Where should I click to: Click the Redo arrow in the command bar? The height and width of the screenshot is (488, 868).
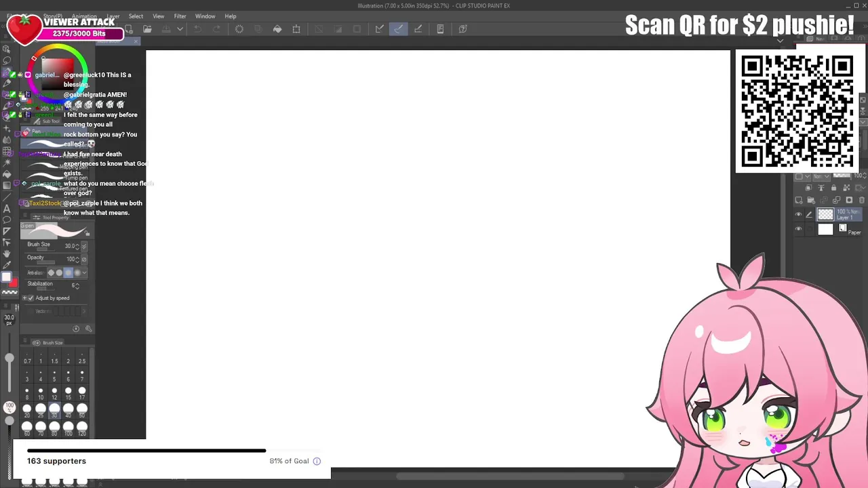(x=217, y=29)
